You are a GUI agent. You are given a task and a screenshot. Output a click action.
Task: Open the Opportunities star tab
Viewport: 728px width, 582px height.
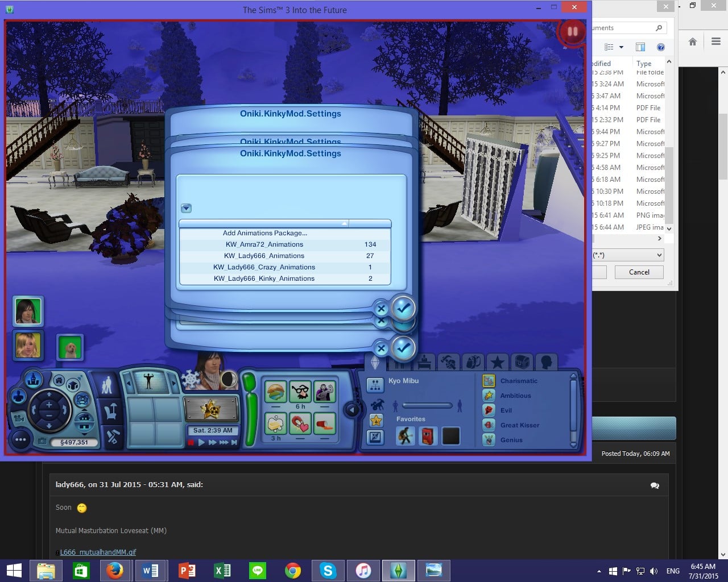pos(498,362)
